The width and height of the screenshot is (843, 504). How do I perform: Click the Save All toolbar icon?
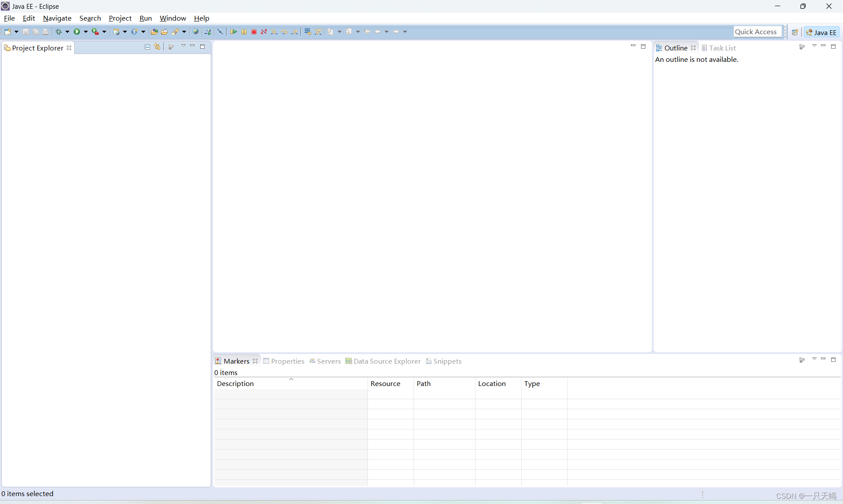tap(36, 32)
